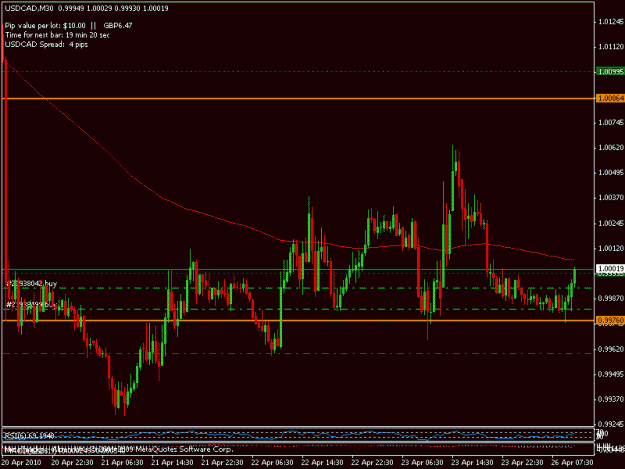Click the 'Pip value per lot: $10.00' label
The width and height of the screenshot is (625, 469).
coord(45,26)
